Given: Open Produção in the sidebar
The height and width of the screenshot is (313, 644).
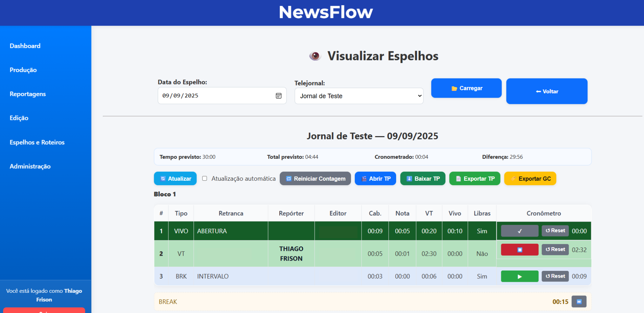Looking at the screenshot, I should coord(23,70).
